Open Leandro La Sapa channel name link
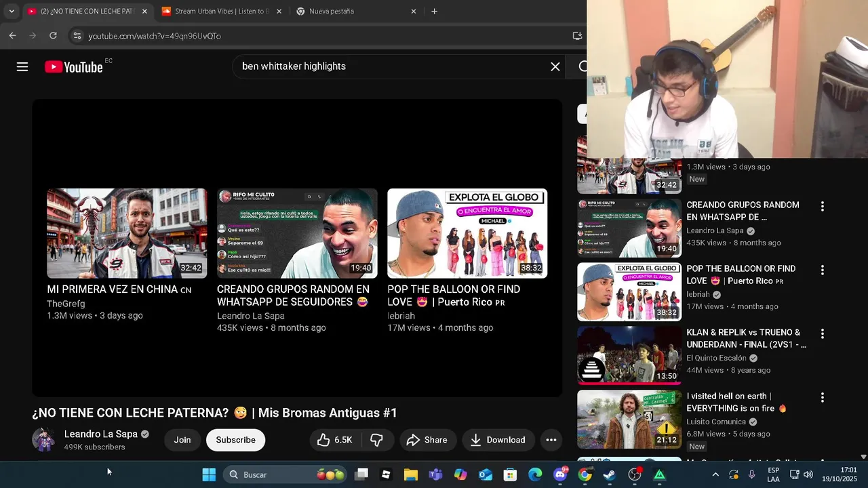This screenshot has width=868, height=488. [101, 434]
